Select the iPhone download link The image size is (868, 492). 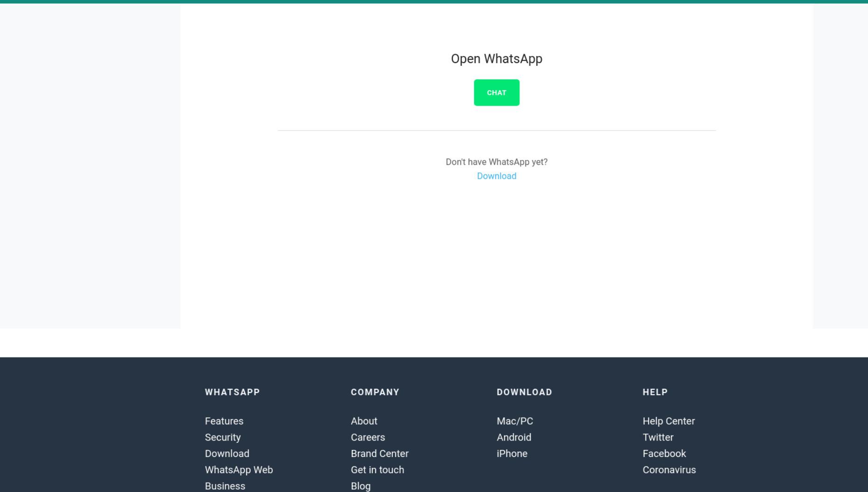512,454
